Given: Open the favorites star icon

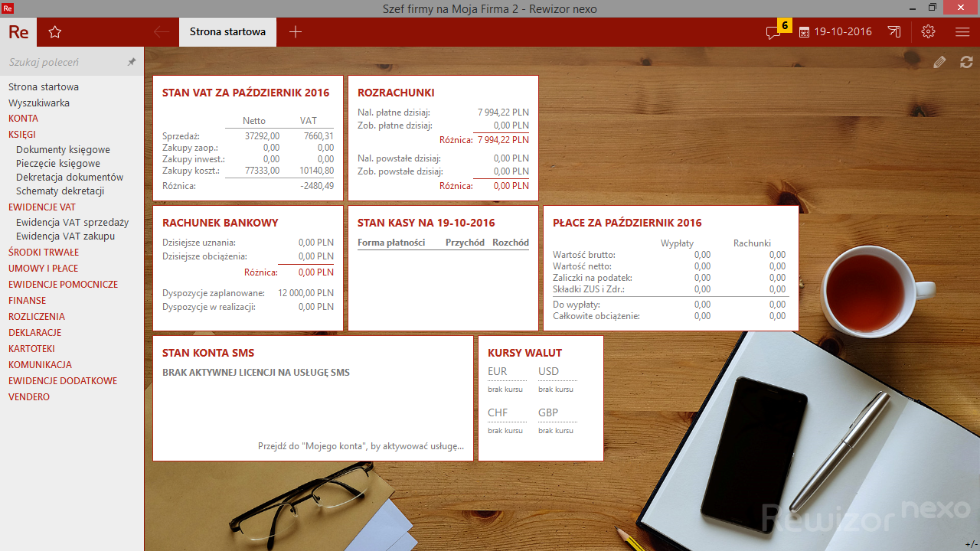Looking at the screenshot, I should pyautogui.click(x=54, y=32).
